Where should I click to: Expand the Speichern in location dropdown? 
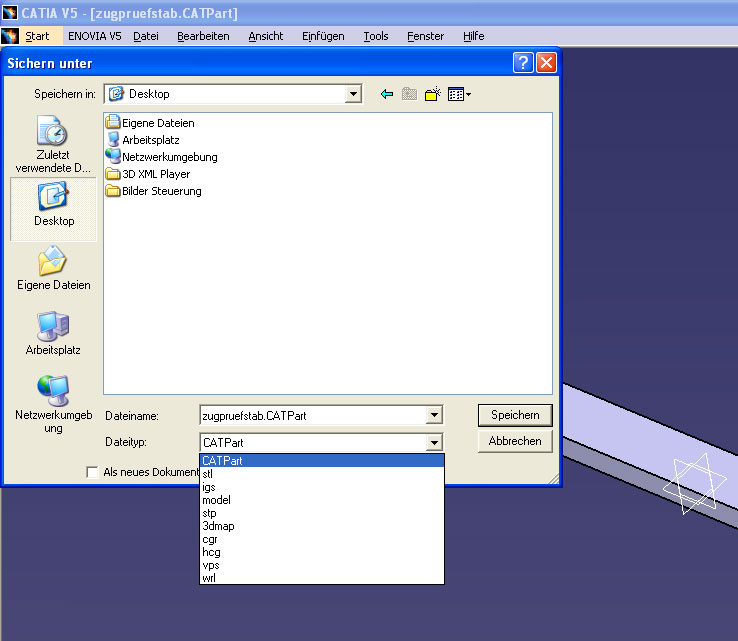point(353,94)
